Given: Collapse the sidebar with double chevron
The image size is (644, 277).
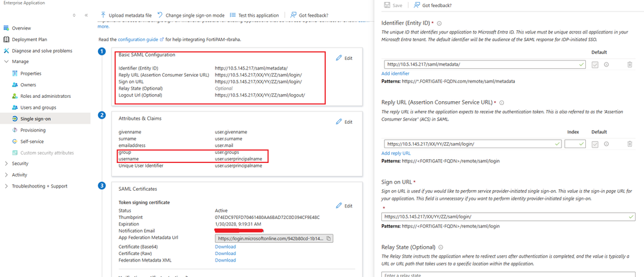Looking at the screenshot, I should 86,15.
